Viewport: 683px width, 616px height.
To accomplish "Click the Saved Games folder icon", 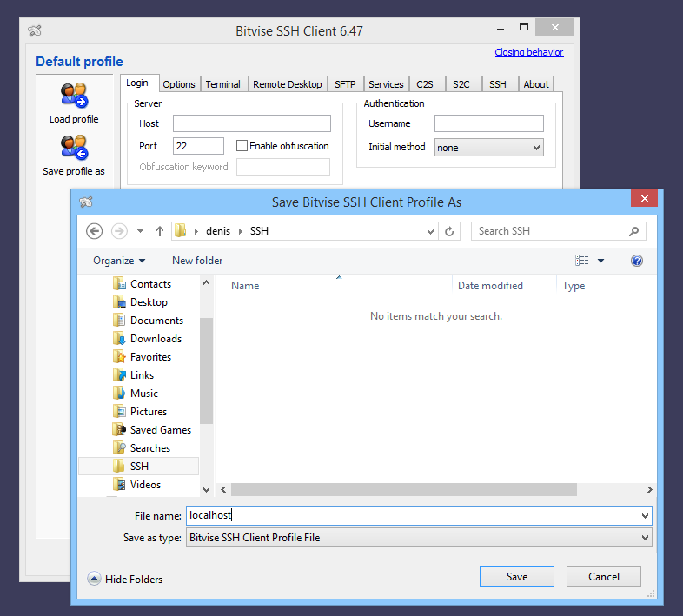I will pyautogui.click(x=119, y=429).
